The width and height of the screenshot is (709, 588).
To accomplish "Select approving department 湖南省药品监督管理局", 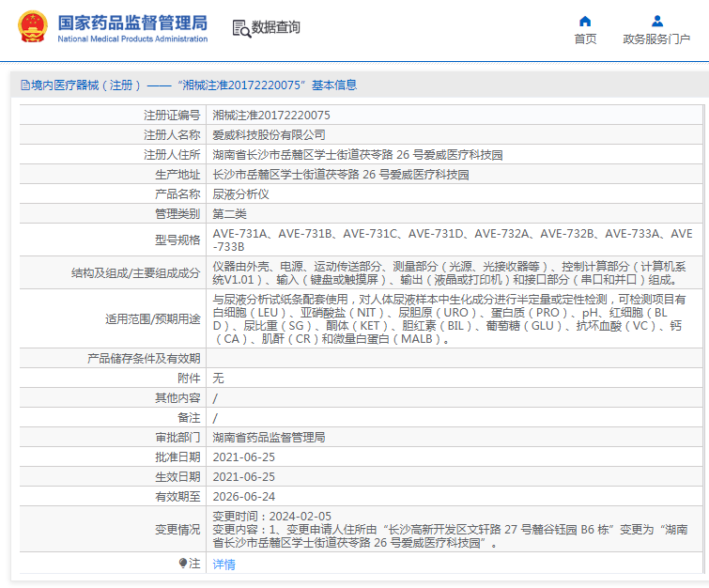I will click(x=269, y=438).
